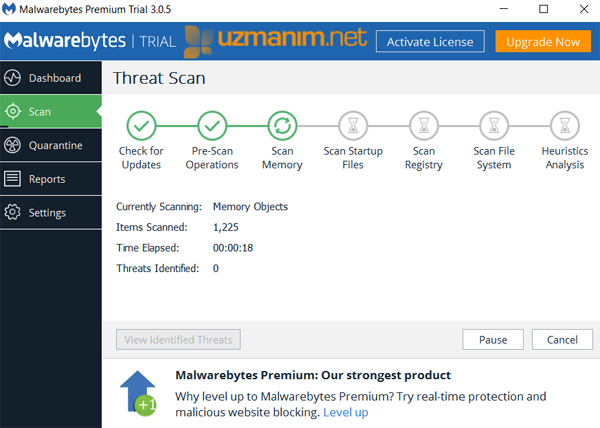Click the Pre-Scan Operations checkmark step
The width and height of the screenshot is (600, 428).
pos(212,125)
